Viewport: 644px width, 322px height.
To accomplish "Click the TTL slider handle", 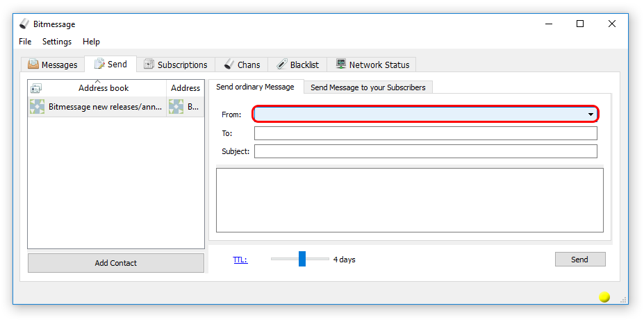I will [x=302, y=259].
